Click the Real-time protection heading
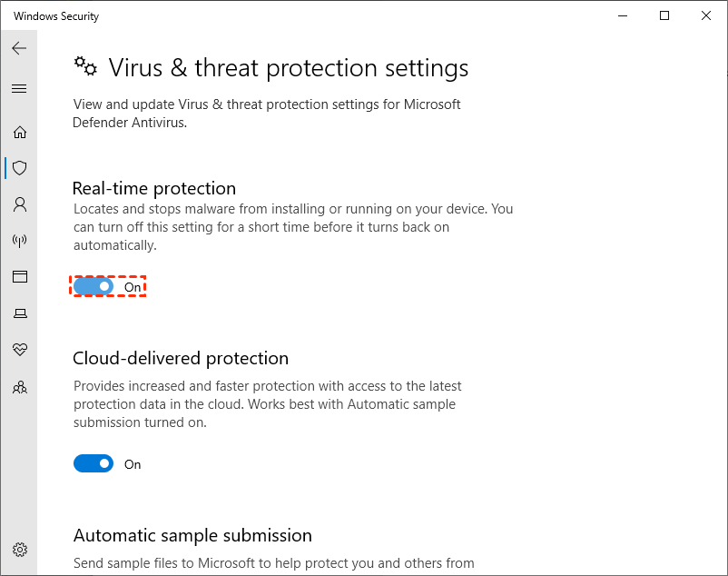The height and width of the screenshot is (576, 728). [154, 188]
